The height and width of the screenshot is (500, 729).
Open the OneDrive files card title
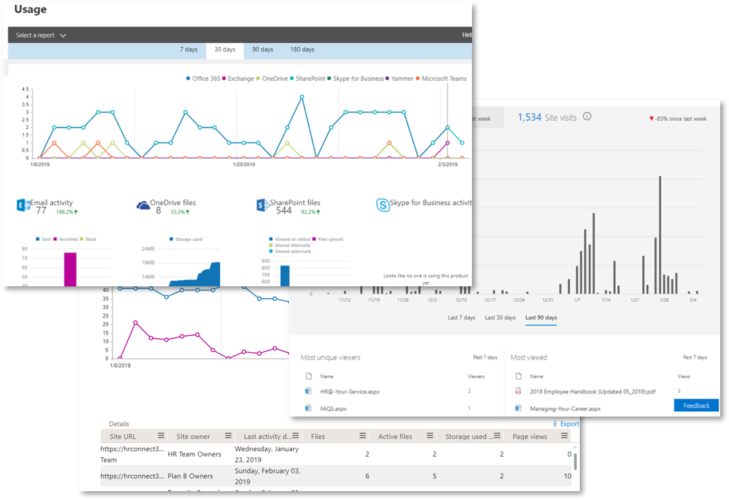(x=172, y=203)
